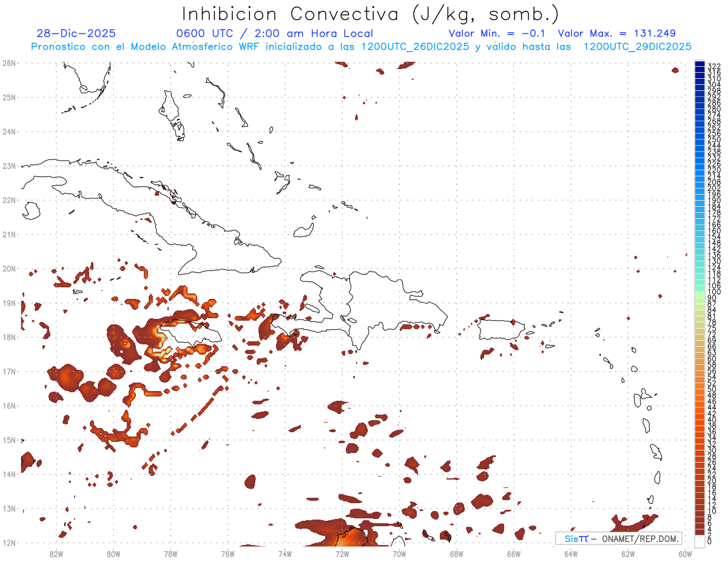Click the latitude label '24N'
This screenshot has width=728, height=562.
click(9, 132)
